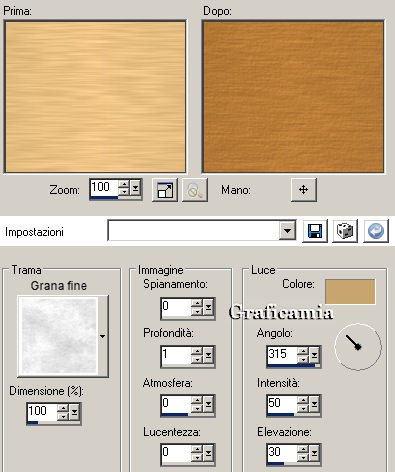Increase the Profondità value by one step
The image size is (395, 472).
198,351
